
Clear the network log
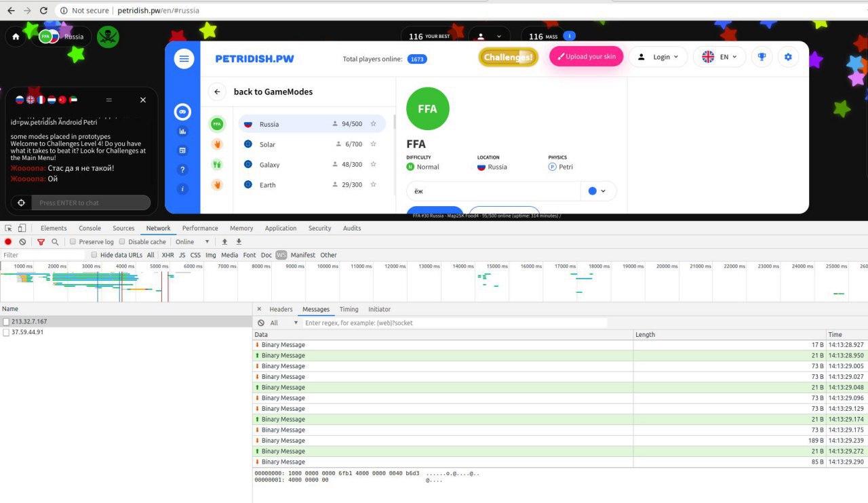click(22, 242)
